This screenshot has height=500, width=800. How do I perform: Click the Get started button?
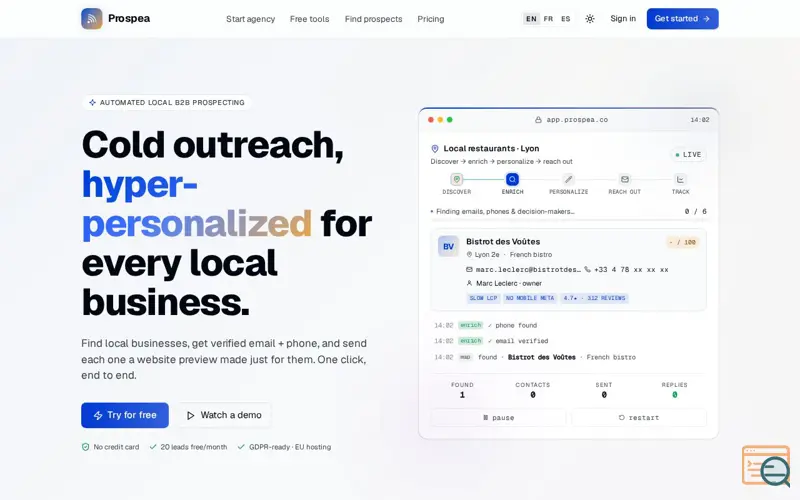[x=683, y=19]
